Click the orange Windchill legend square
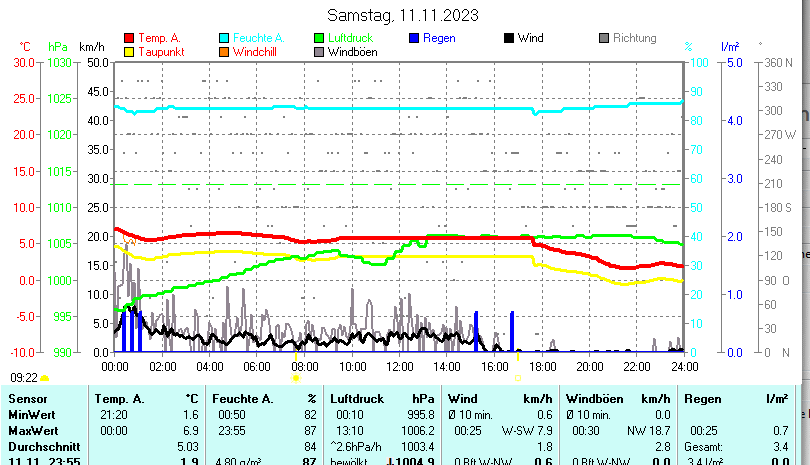The width and height of the screenshot is (810, 465). tap(224, 52)
